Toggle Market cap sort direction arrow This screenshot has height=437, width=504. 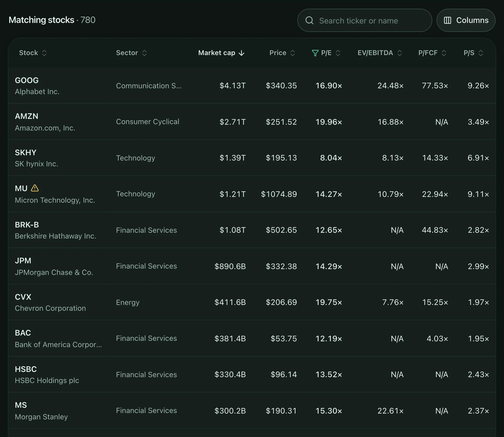[x=241, y=53]
